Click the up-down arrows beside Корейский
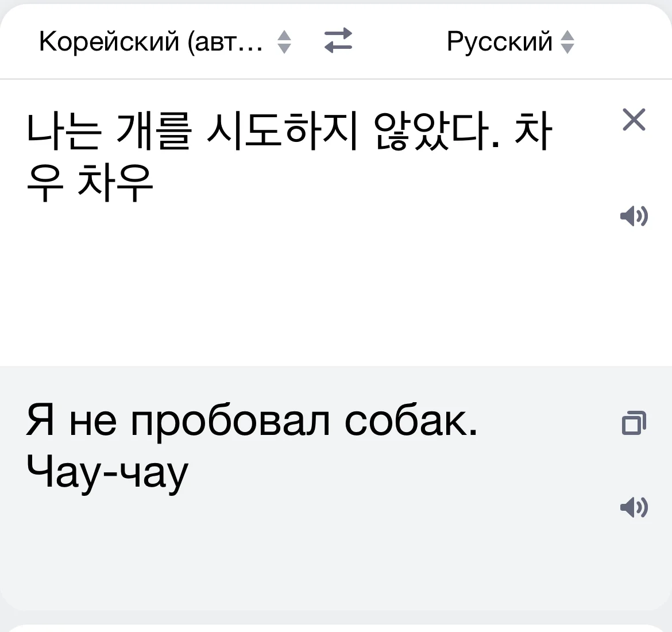672x632 pixels. 284,42
